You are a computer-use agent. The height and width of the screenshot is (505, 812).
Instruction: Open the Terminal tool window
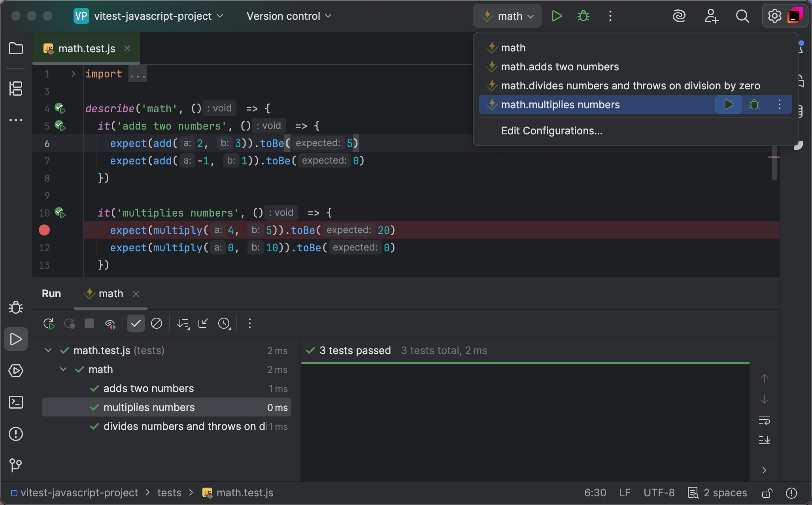tap(16, 402)
